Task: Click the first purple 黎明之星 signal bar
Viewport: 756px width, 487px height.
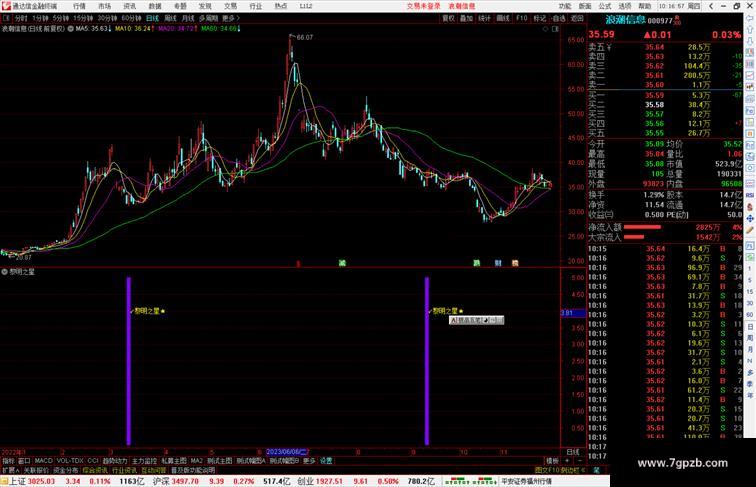Action: pos(129,361)
